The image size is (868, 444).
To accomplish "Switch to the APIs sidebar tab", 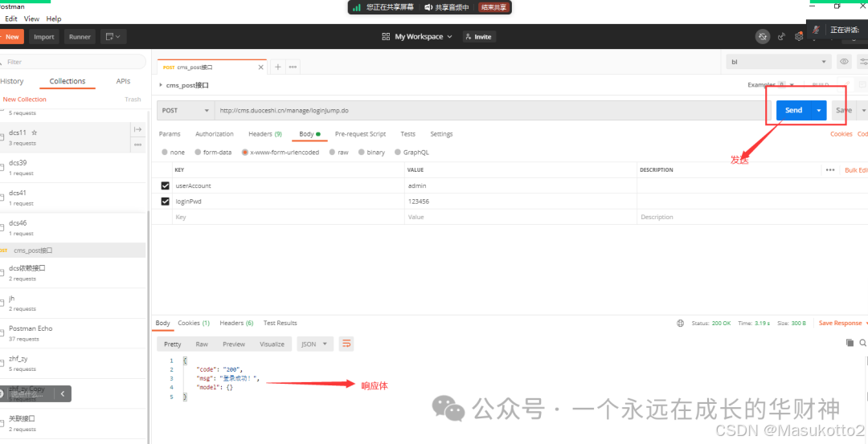I will click(x=123, y=81).
